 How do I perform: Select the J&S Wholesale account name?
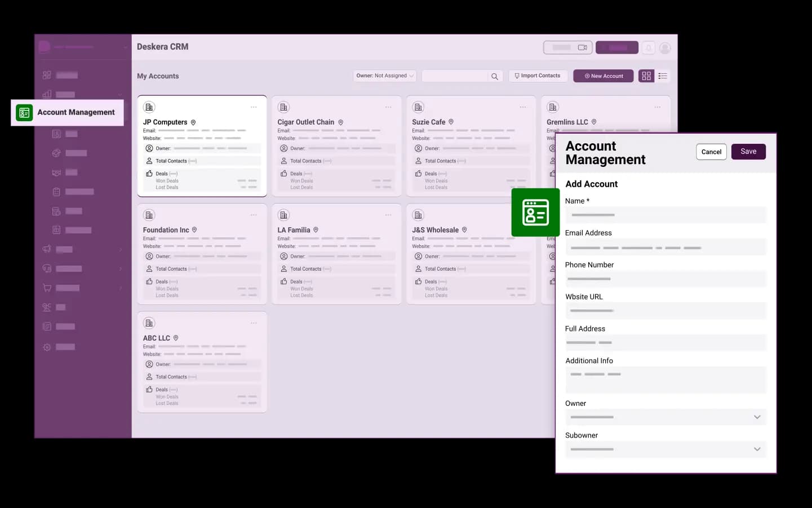click(x=436, y=230)
